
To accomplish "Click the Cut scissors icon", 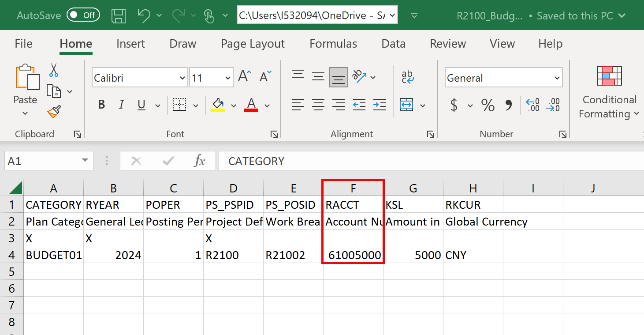I will click(54, 70).
